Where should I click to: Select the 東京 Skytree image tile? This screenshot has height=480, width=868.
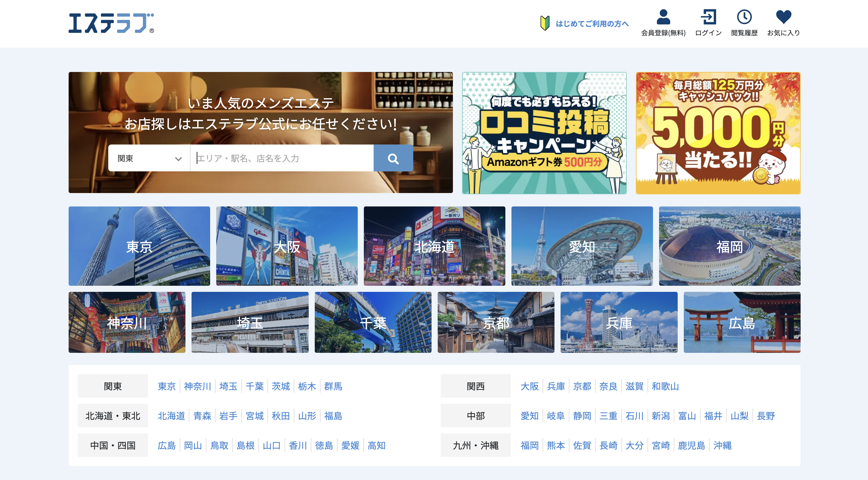click(x=139, y=246)
